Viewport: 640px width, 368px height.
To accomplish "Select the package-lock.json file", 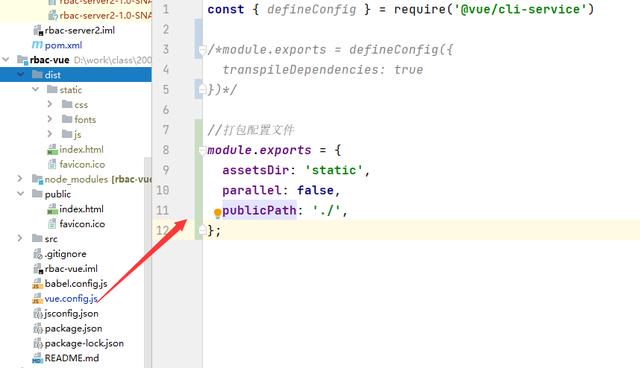I will click(84, 344).
